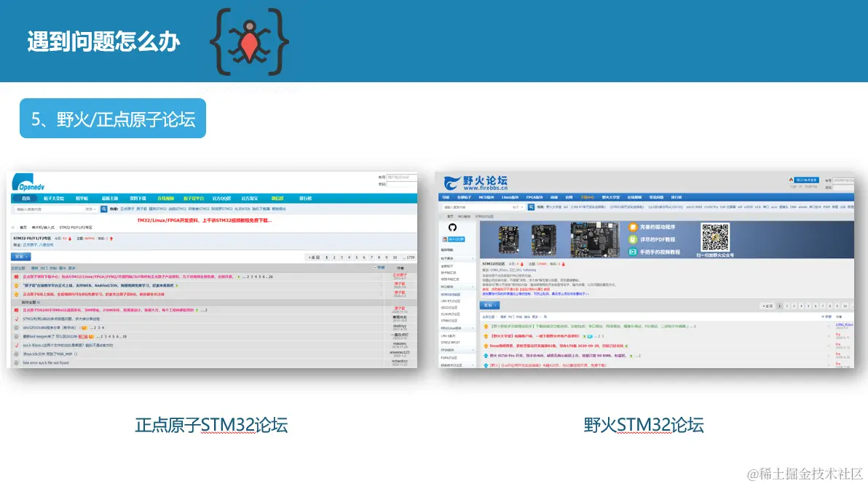The height and width of the screenshot is (486, 868).
Task: Collapse MCU版块 section in 野火 sidebar
Action: pos(473,287)
